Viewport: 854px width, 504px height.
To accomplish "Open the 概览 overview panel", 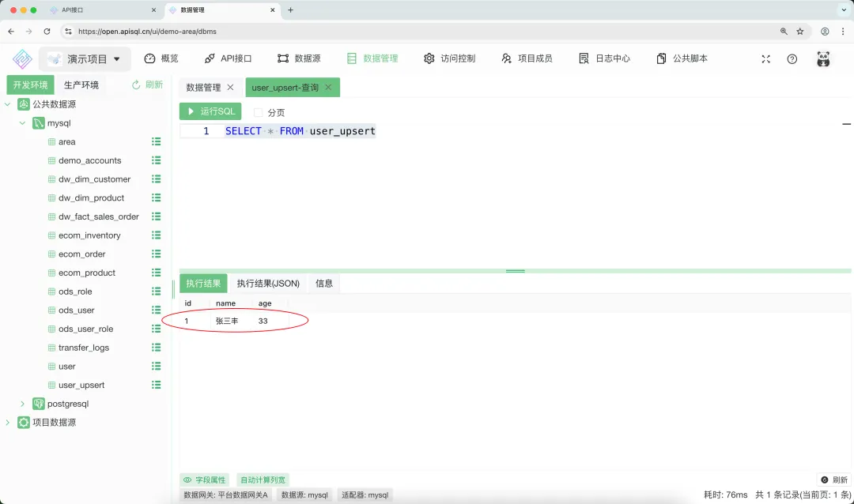I will click(161, 58).
